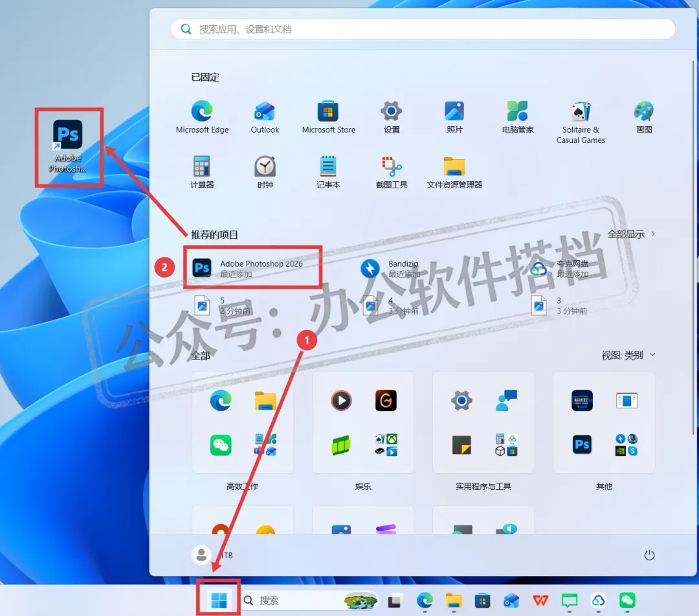Open Task View on taskbar
The image size is (699, 616).
pos(395,600)
